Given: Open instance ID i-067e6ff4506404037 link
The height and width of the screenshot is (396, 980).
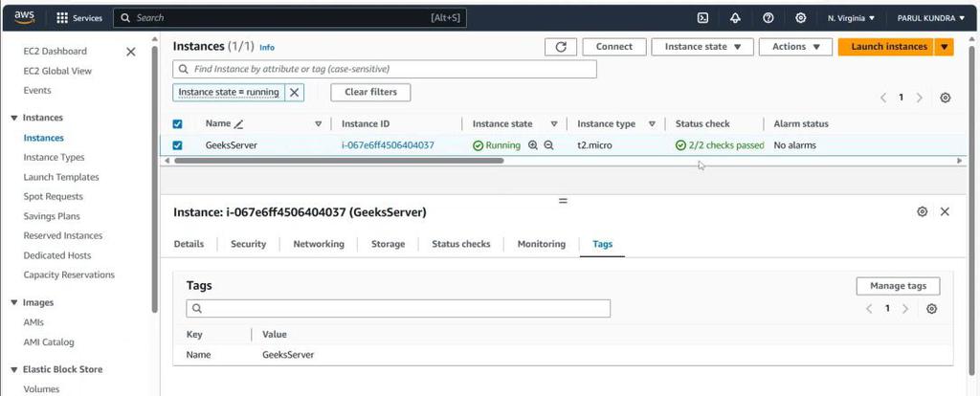Looking at the screenshot, I should click(388, 145).
